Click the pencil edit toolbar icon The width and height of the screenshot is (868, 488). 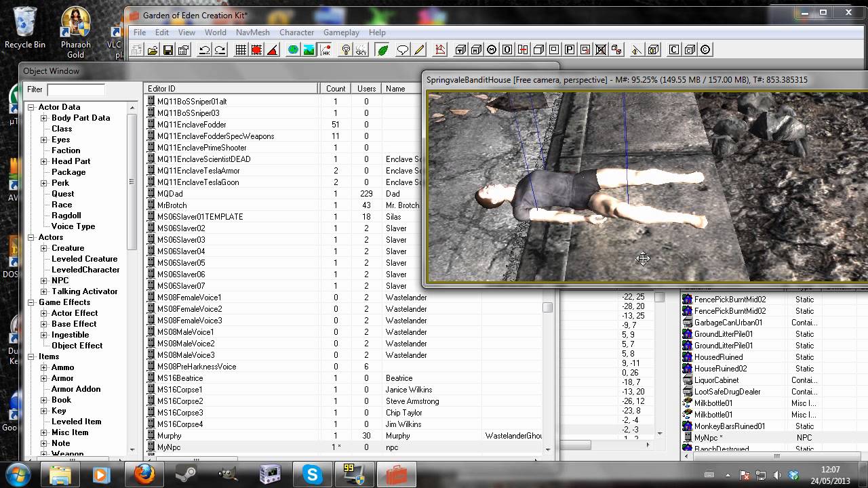coord(418,49)
